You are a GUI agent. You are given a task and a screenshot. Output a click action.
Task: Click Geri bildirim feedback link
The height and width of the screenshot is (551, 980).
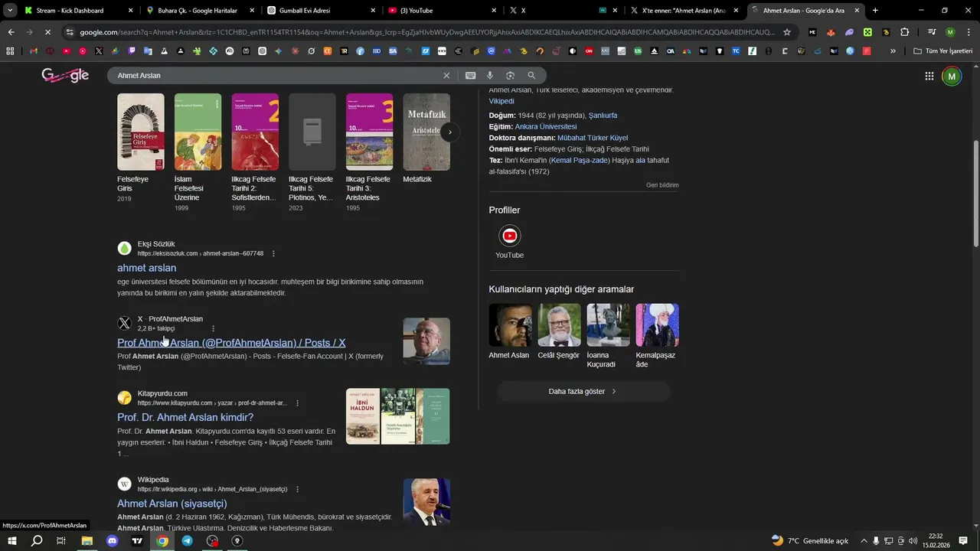pos(662,185)
